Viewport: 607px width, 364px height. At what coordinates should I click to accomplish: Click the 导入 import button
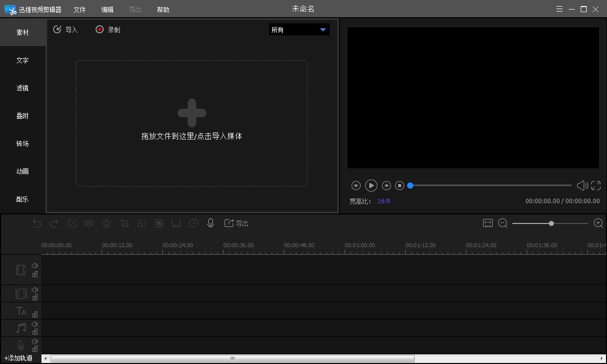point(66,29)
